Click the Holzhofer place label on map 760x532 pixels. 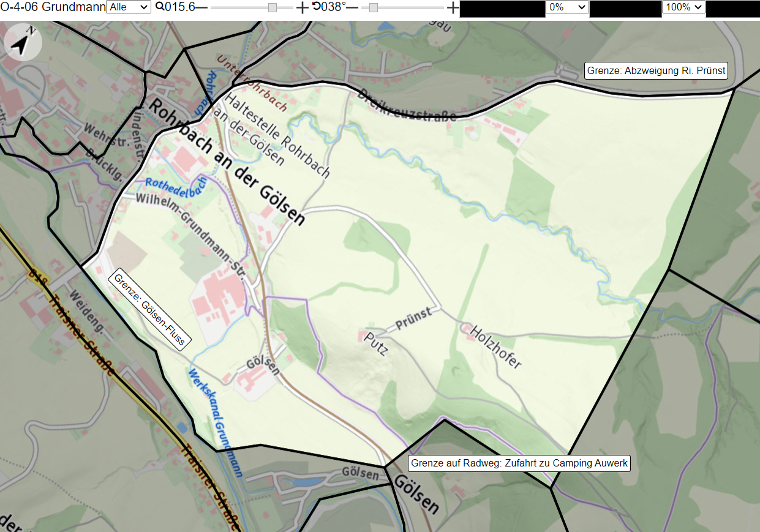point(495,346)
